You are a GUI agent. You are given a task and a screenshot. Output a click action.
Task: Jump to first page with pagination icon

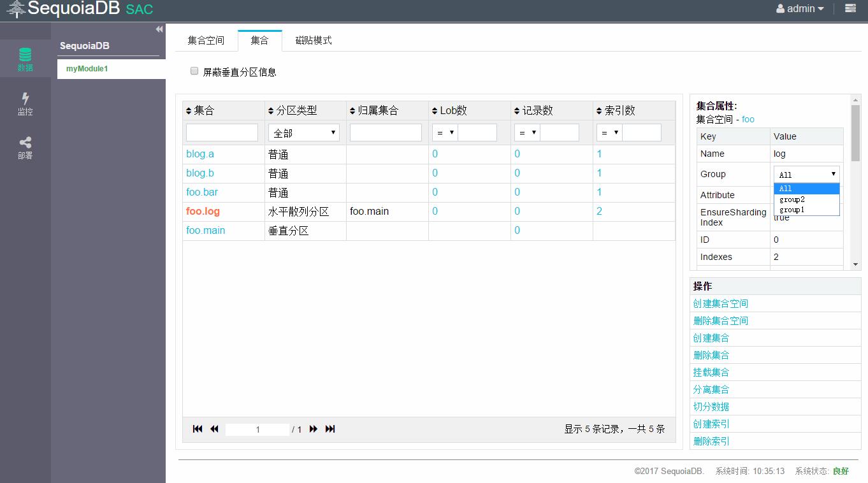pos(198,429)
